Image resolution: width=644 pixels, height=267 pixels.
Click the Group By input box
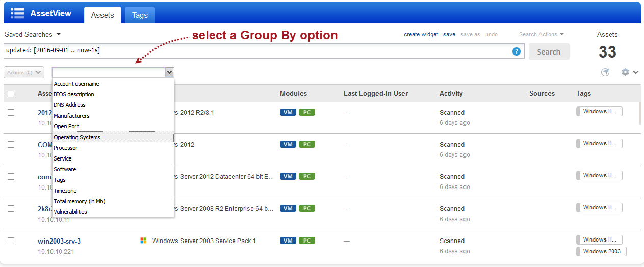109,73
